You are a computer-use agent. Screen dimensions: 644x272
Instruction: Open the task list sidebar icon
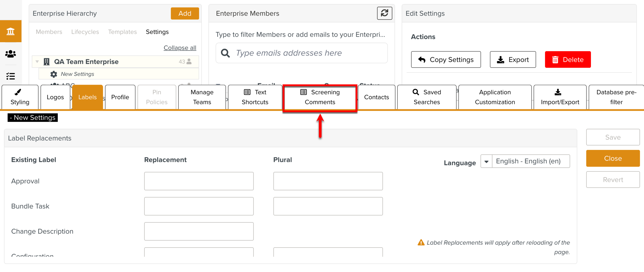tap(11, 76)
